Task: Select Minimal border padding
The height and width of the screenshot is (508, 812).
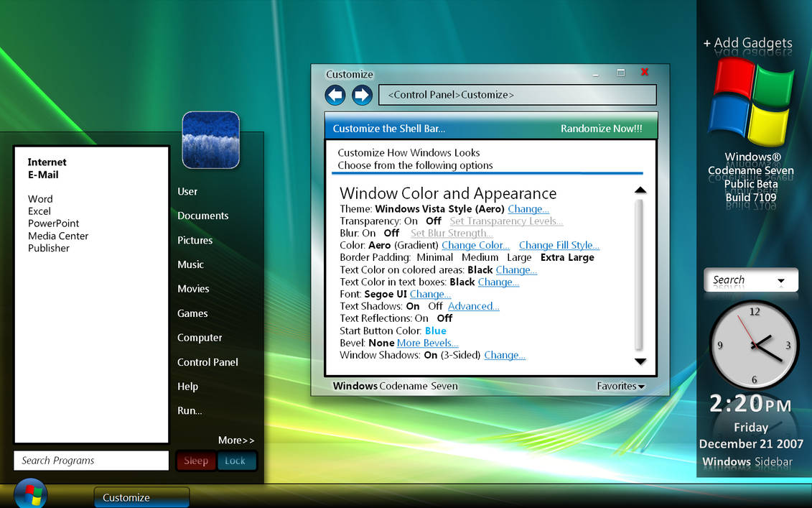Action: (435, 258)
